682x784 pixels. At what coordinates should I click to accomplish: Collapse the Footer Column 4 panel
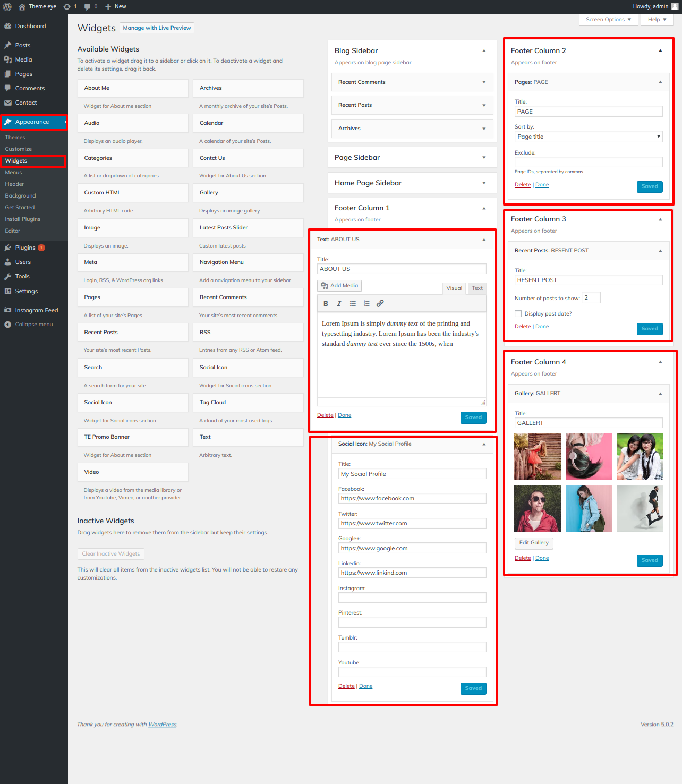click(x=660, y=362)
